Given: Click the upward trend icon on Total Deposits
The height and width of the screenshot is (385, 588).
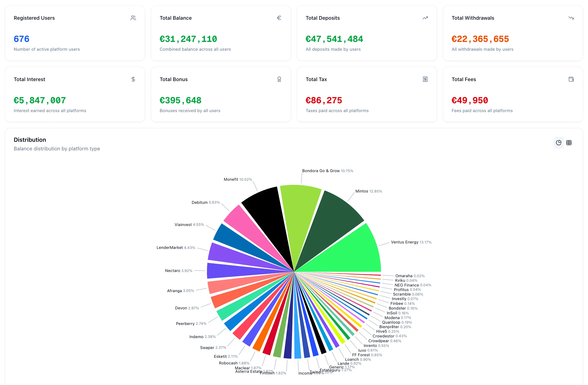Looking at the screenshot, I should [425, 18].
